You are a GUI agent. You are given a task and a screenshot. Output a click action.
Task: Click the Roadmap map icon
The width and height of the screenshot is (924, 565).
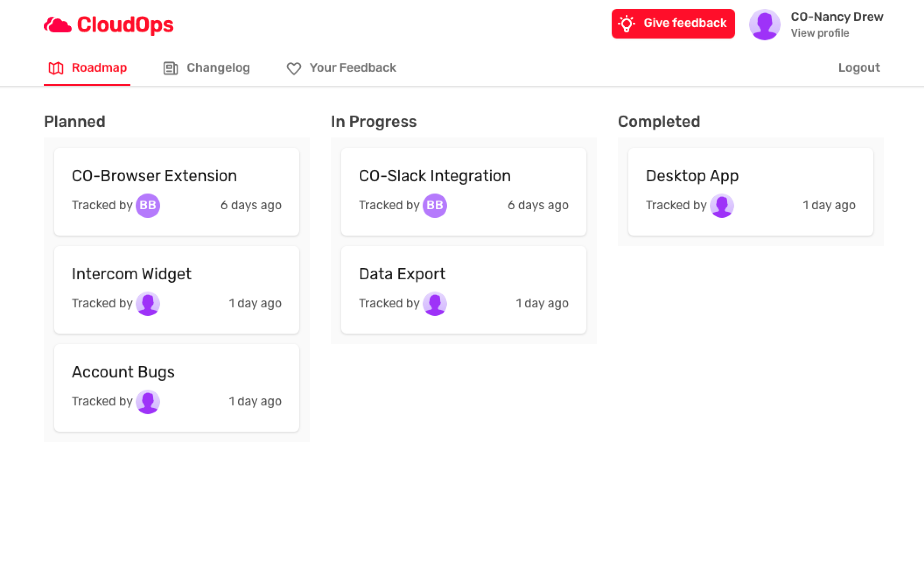(56, 68)
